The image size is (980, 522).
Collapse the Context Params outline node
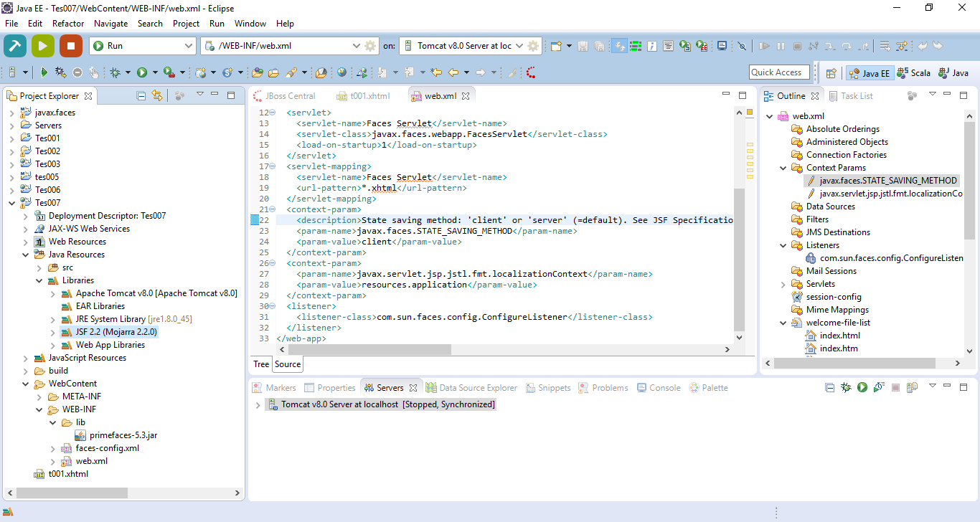(x=783, y=168)
